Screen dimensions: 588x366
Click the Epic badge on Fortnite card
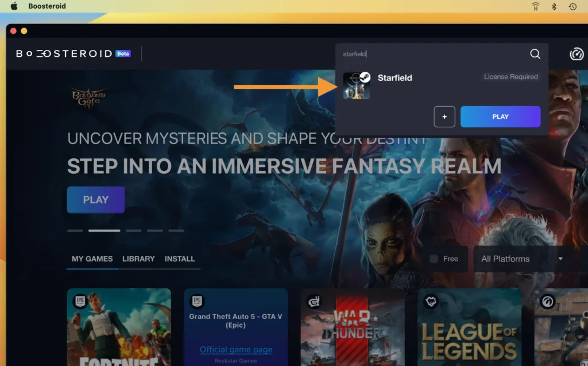pyautogui.click(x=80, y=301)
